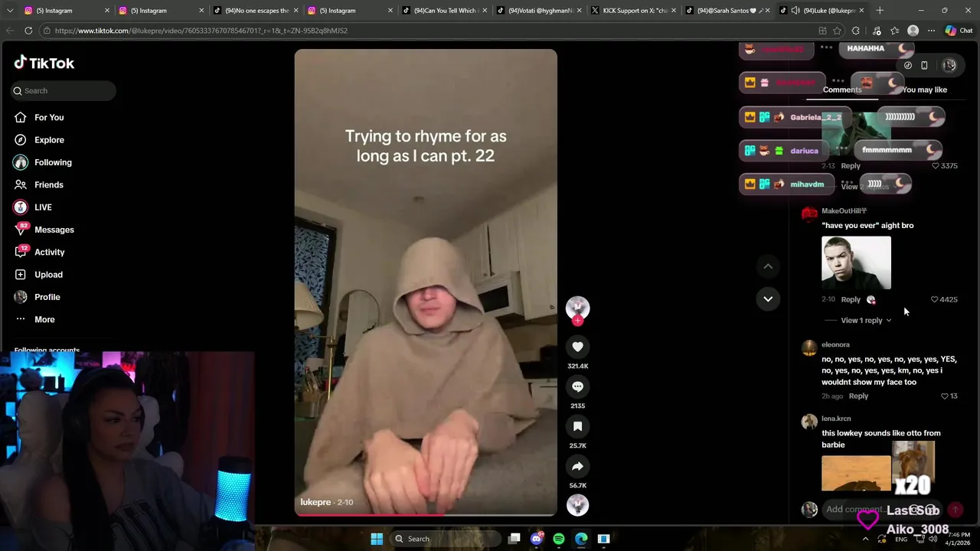The height and width of the screenshot is (551, 980).
Task: Open browser extensions puzzle icon
Action: click(x=855, y=31)
